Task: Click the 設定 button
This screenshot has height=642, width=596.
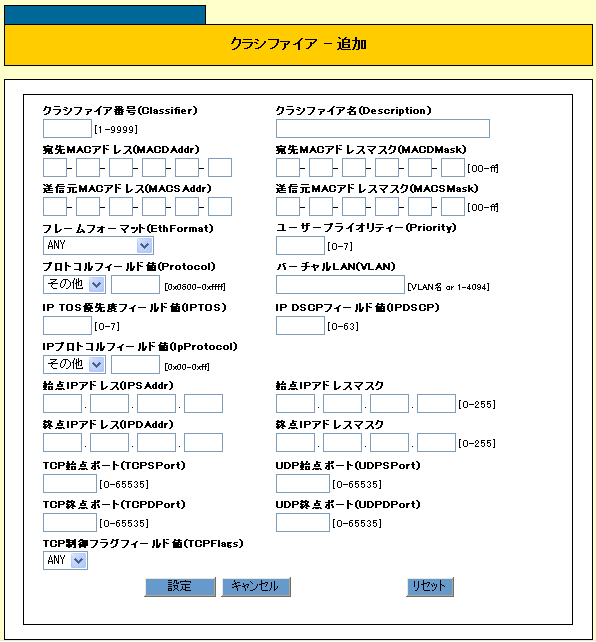Action: (x=180, y=586)
